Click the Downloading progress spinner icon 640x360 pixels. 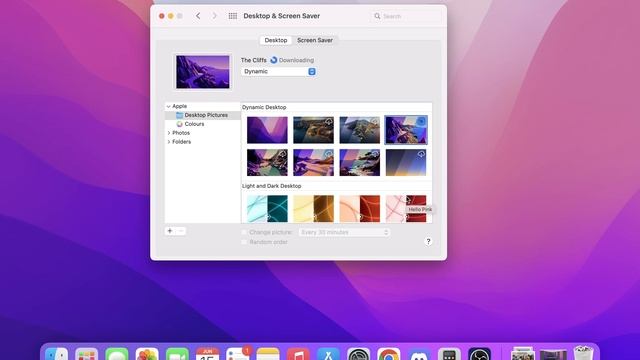coord(273,60)
